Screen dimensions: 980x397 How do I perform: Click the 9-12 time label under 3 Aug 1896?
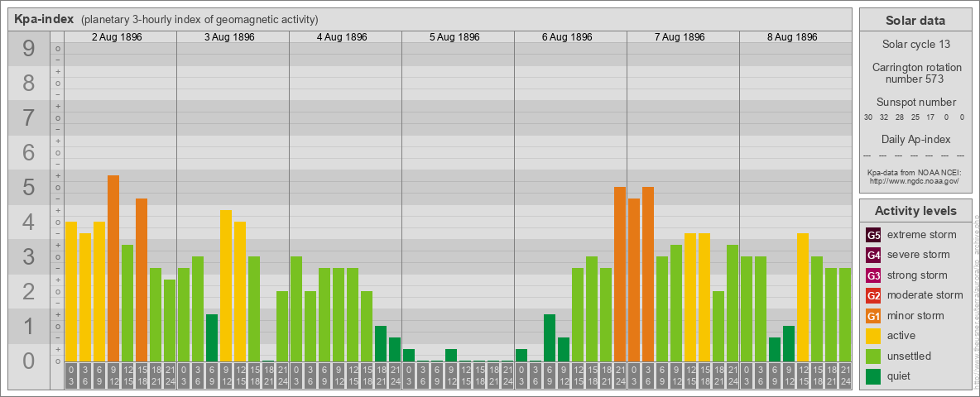pyautogui.click(x=226, y=376)
